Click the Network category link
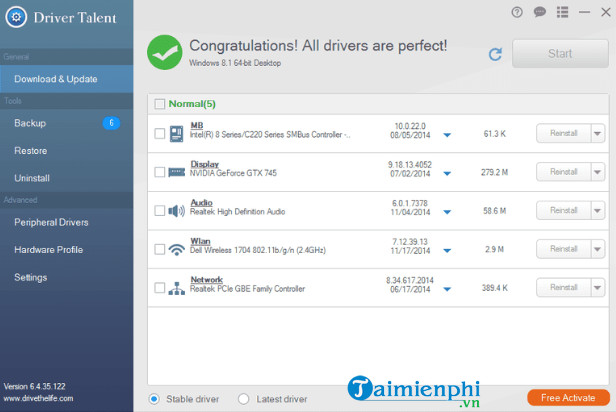The image size is (616, 412). click(207, 279)
